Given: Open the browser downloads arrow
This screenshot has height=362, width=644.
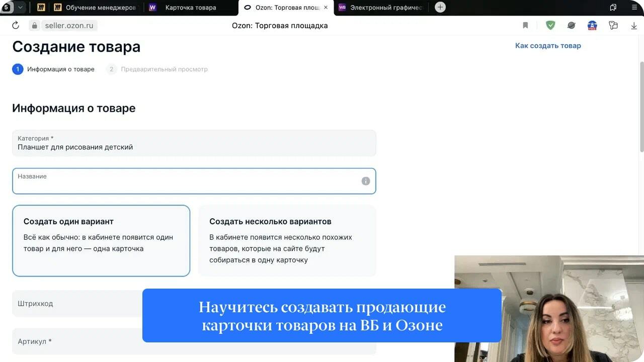Looking at the screenshot, I should tap(634, 25).
